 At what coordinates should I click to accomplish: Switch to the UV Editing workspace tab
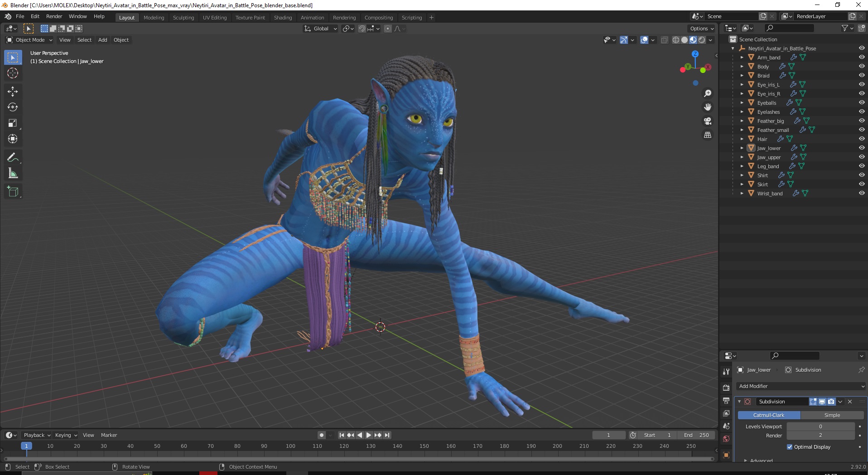[215, 18]
